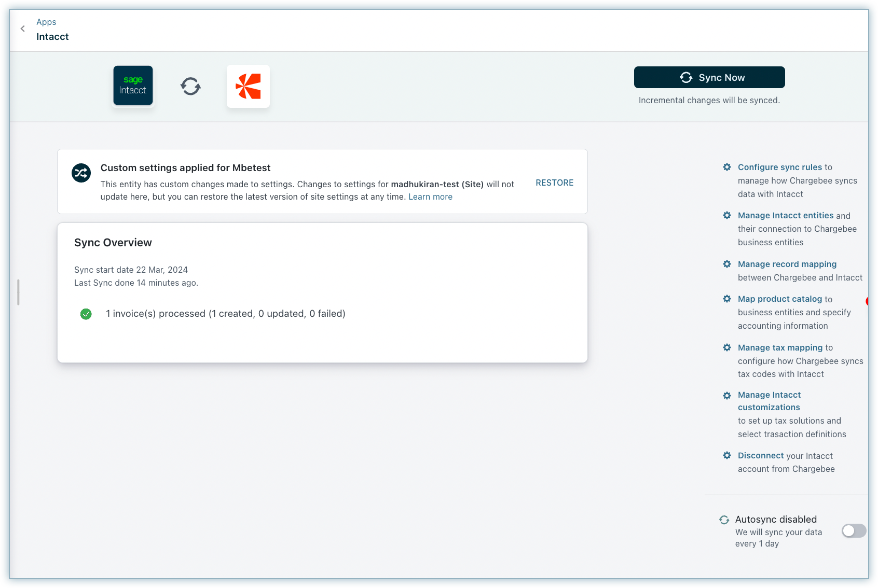Go back using the left chevron arrow
Screen dimensions: 878x588
tap(23, 29)
